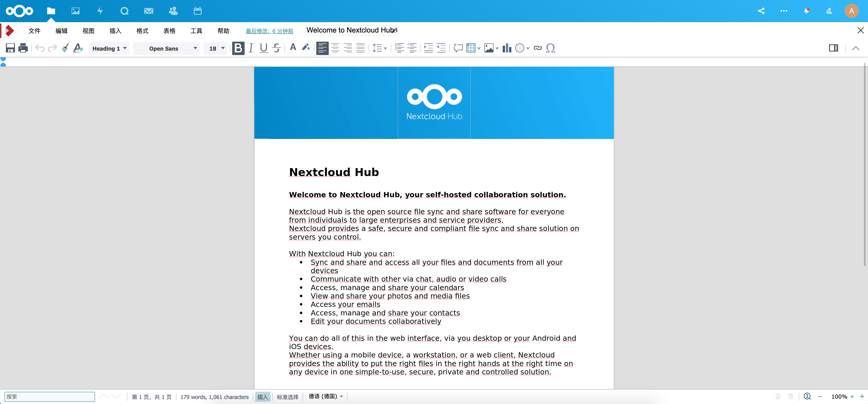
Task: Open the Open Sans font name dropdown
Action: [x=166, y=49]
